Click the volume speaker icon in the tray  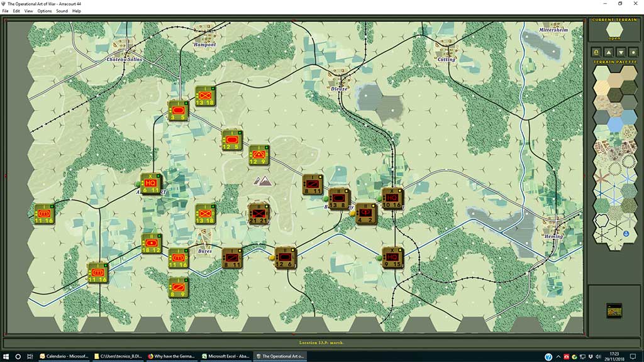click(598, 357)
